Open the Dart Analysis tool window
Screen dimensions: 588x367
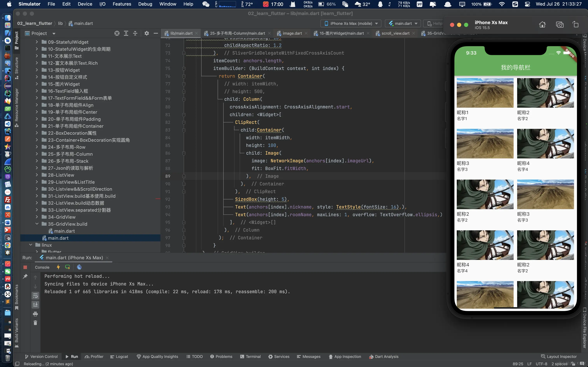click(384, 356)
